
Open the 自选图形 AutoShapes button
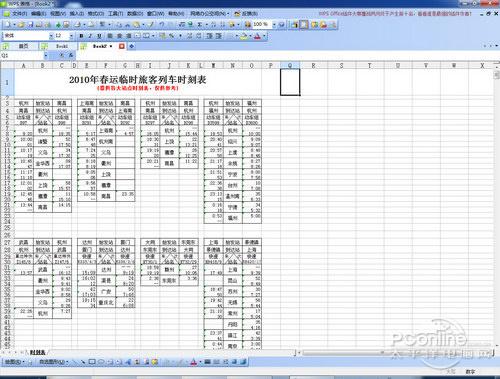point(53,362)
